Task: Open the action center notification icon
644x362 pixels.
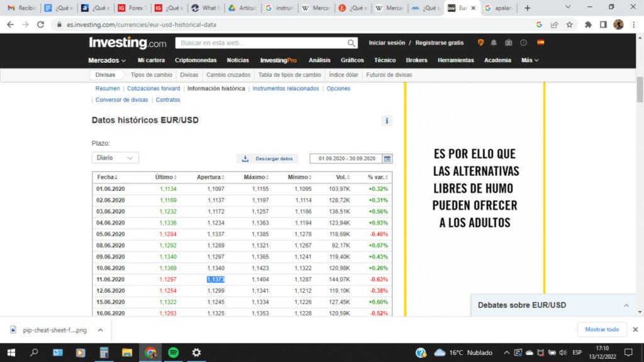Action: [628, 353]
